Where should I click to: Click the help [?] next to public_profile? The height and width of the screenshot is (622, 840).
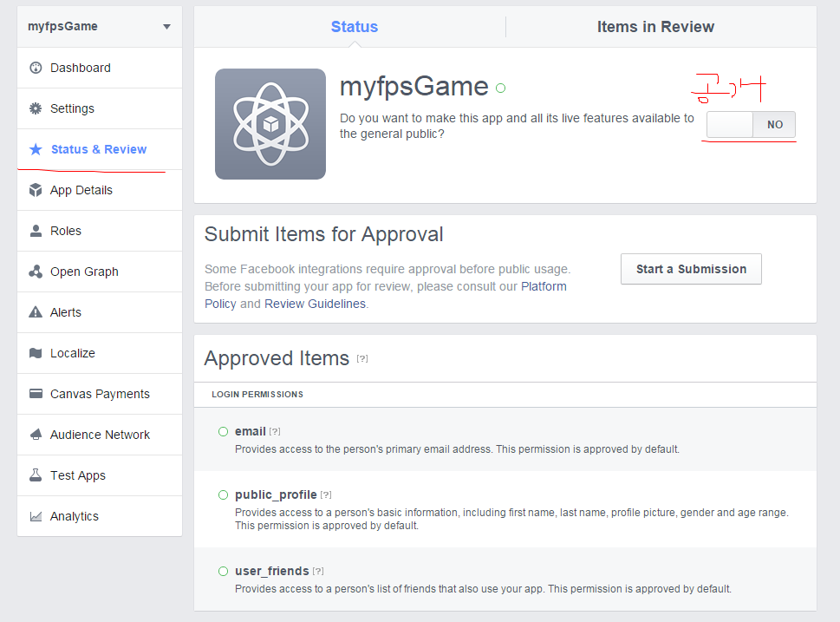click(x=326, y=494)
